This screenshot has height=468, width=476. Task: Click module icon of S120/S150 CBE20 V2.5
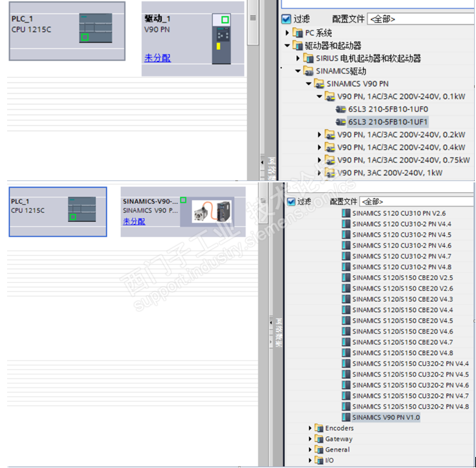pos(345,277)
